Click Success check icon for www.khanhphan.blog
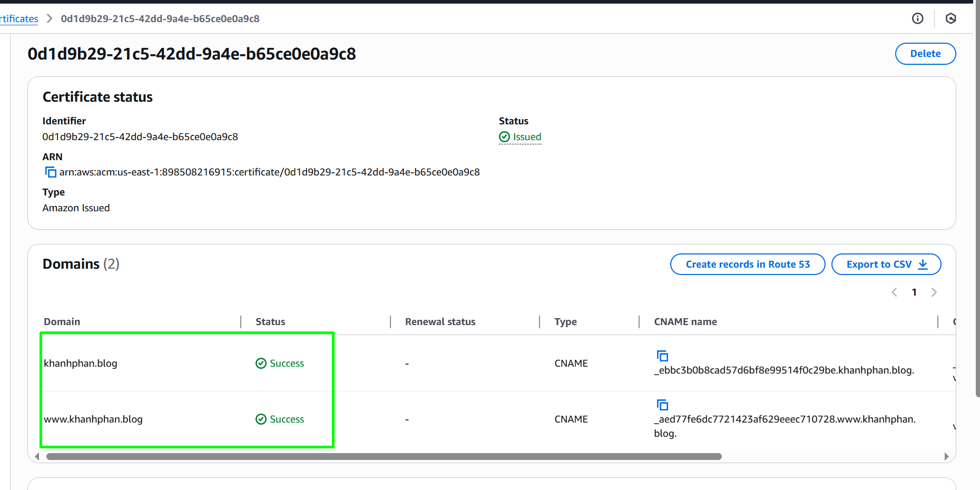This screenshot has width=980, height=490. point(261,419)
